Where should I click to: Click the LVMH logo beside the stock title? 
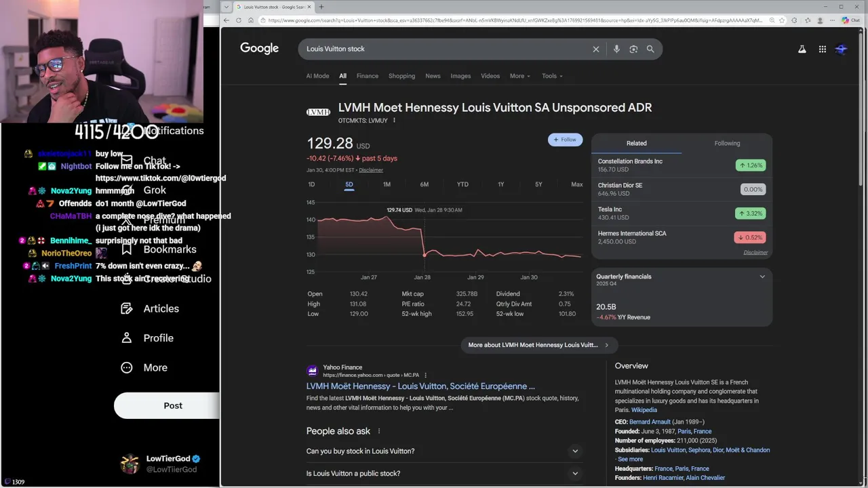tap(318, 112)
